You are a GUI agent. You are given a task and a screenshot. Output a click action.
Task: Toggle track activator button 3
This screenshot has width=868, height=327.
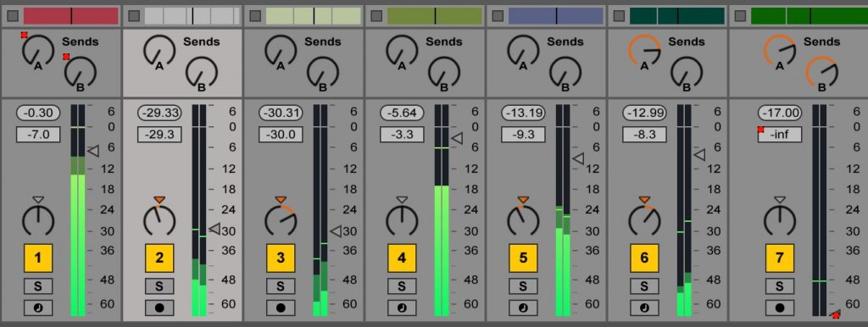click(281, 258)
